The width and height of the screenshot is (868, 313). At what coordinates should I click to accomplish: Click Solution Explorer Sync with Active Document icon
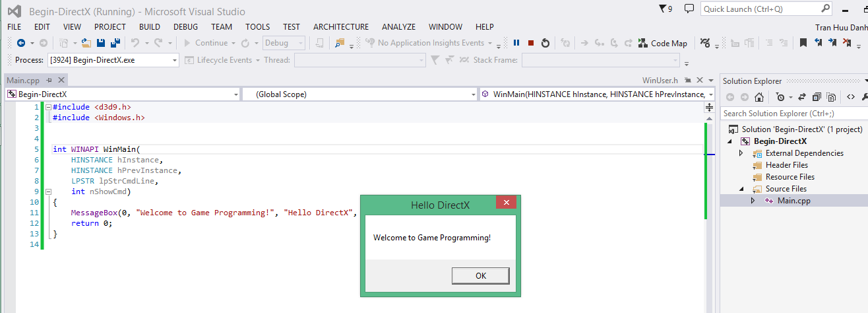[x=801, y=97]
